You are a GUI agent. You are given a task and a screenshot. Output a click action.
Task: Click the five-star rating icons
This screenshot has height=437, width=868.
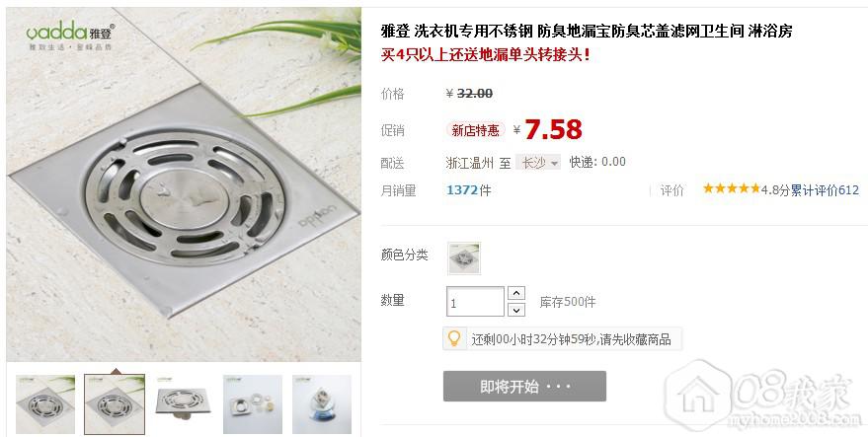point(732,189)
